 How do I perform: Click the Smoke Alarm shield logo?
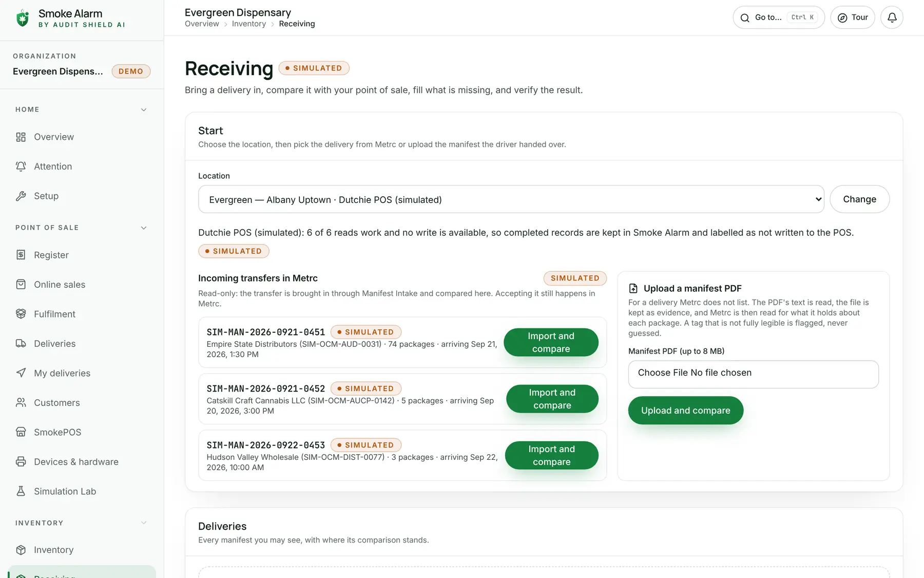(x=22, y=18)
